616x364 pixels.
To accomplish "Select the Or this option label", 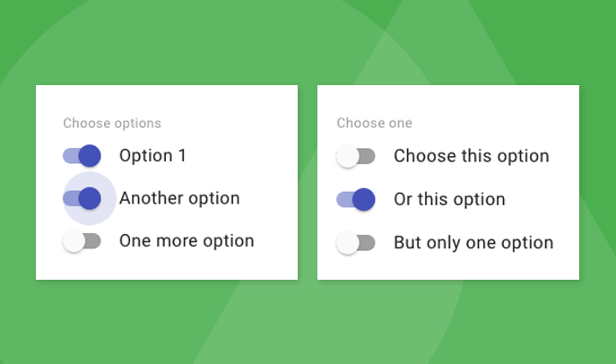I will pos(449,199).
